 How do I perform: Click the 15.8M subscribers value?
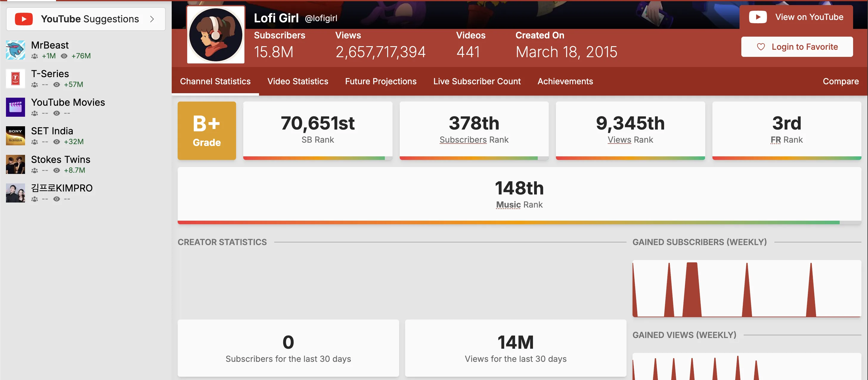[x=274, y=52]
